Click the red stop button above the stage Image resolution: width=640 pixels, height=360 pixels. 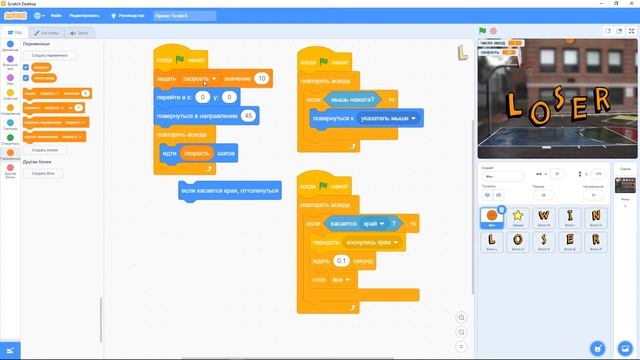(x=493, y=31)
